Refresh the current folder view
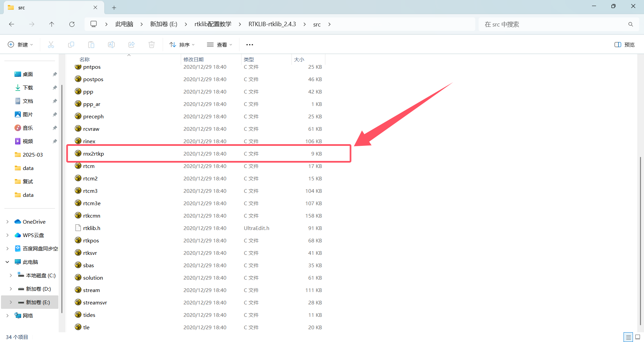 click(x=72, y=24)
